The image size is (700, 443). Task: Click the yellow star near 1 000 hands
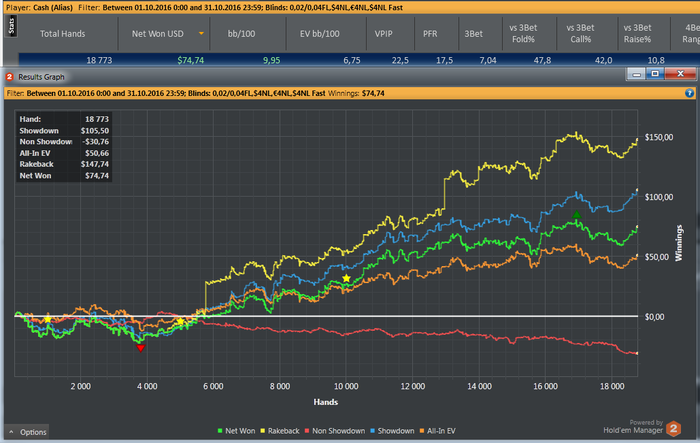pyautogui.click(x=48, y=319)
